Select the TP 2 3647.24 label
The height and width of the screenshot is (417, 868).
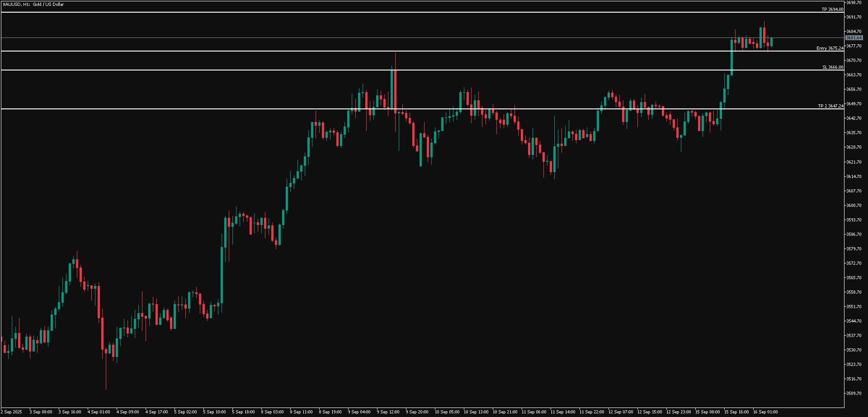pos(830,106)
